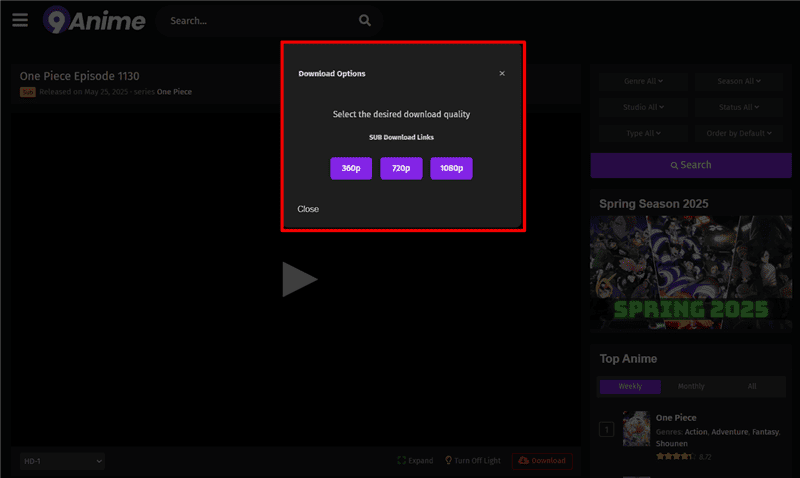Click the Sub badge under episode title

pos(28,92)
